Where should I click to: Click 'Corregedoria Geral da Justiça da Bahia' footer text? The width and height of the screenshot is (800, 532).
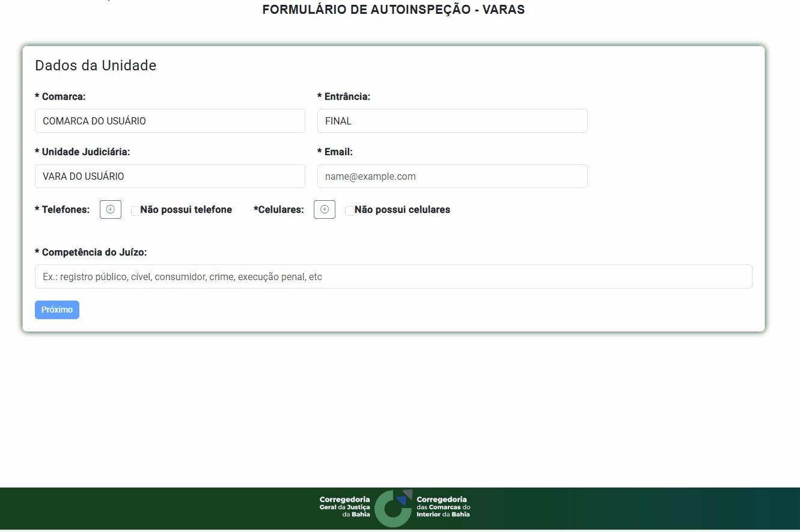pos(345,507)
